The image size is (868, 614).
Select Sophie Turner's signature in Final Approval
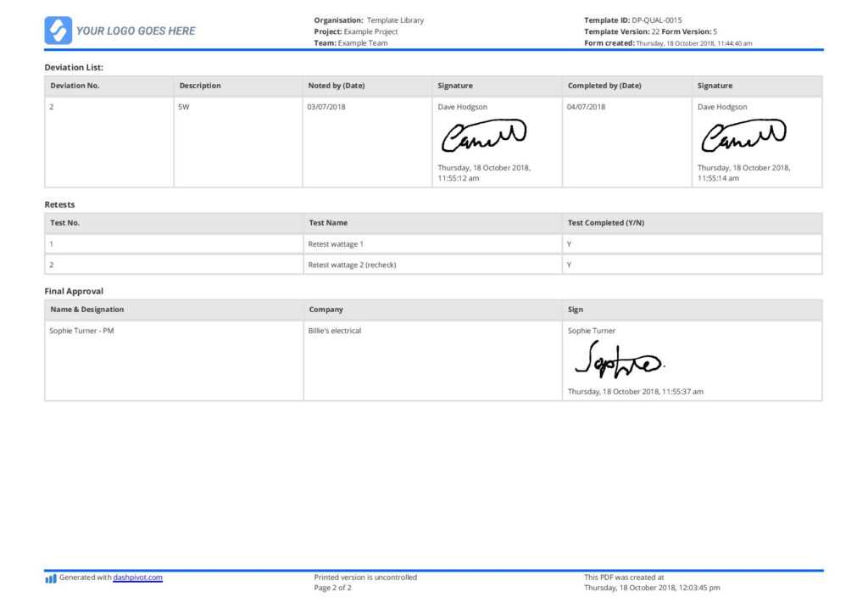point(619,360)
